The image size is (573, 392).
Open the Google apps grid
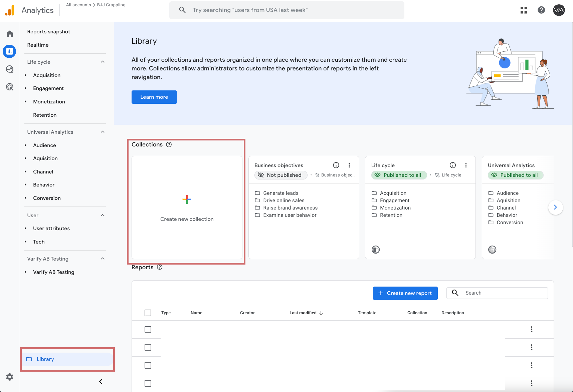[524, 10]
